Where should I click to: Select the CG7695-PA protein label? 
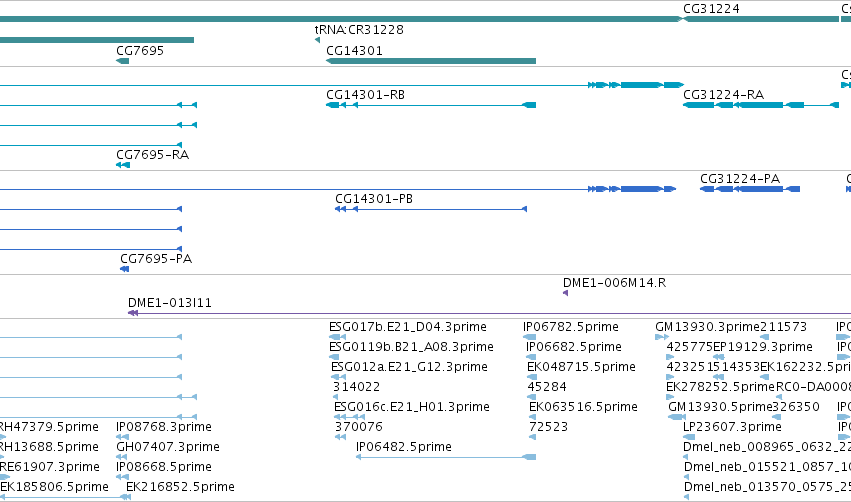click(156, 259)
